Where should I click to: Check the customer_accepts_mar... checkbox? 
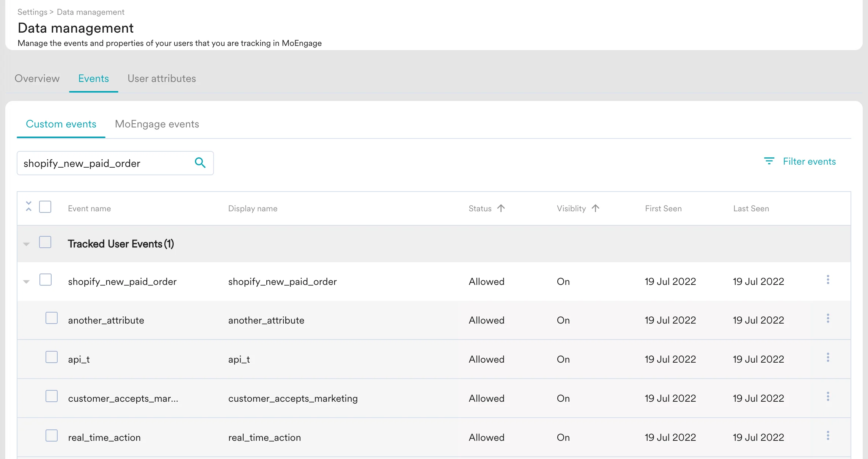click(x=52, y=396)
